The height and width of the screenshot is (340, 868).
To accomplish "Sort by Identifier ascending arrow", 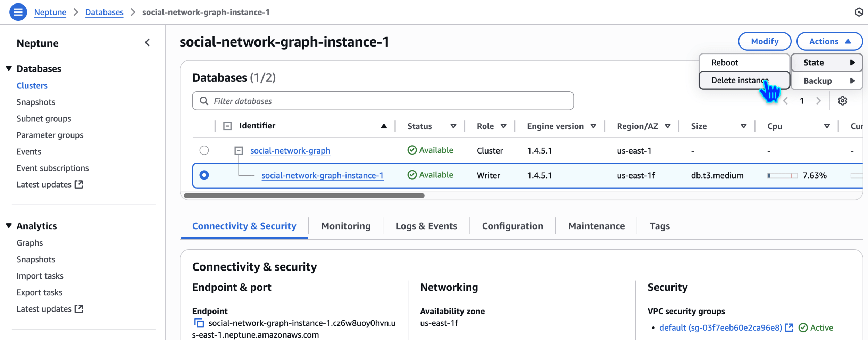I will (x=384, y=126).
